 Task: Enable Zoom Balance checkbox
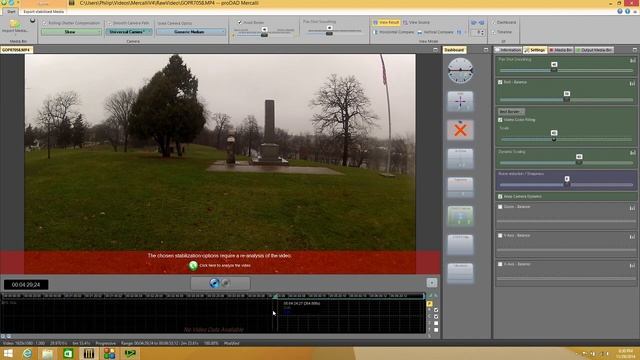[500, 207]
